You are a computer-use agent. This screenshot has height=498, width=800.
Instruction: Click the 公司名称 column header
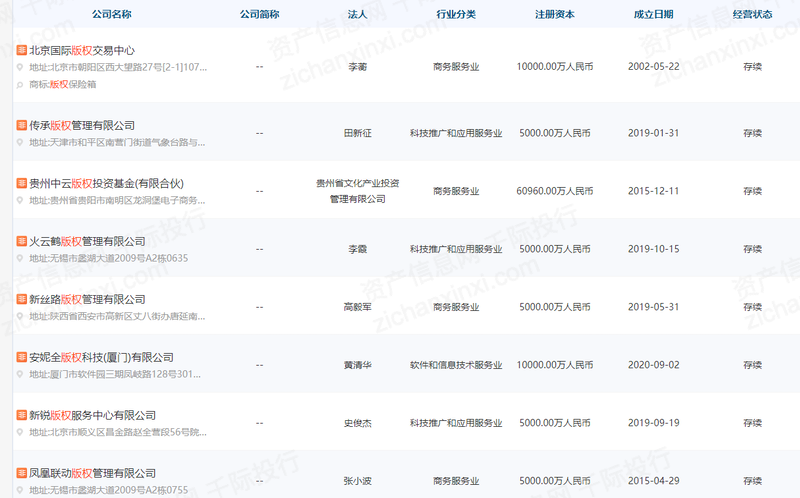point(112,14)
